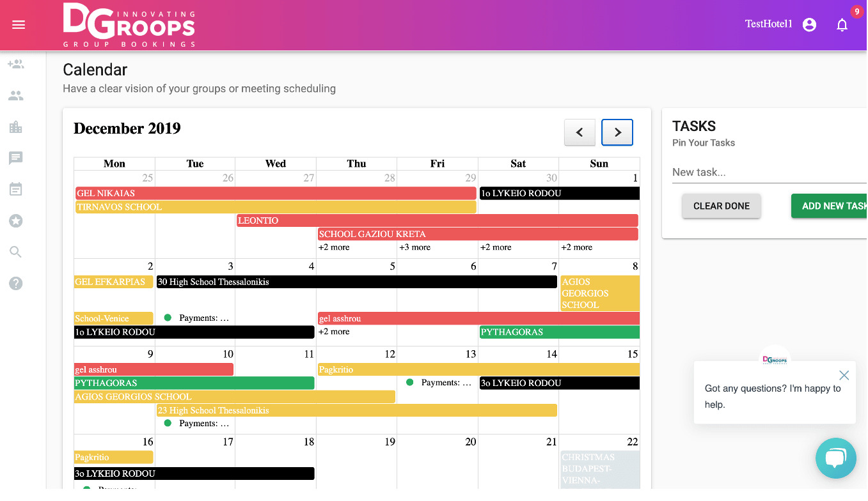
Task: Go to next month in calendar
Action: point(617,132)
